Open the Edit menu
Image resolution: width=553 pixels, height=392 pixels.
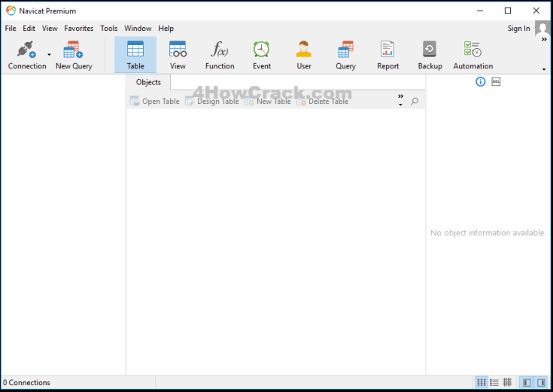pos(29,29)
